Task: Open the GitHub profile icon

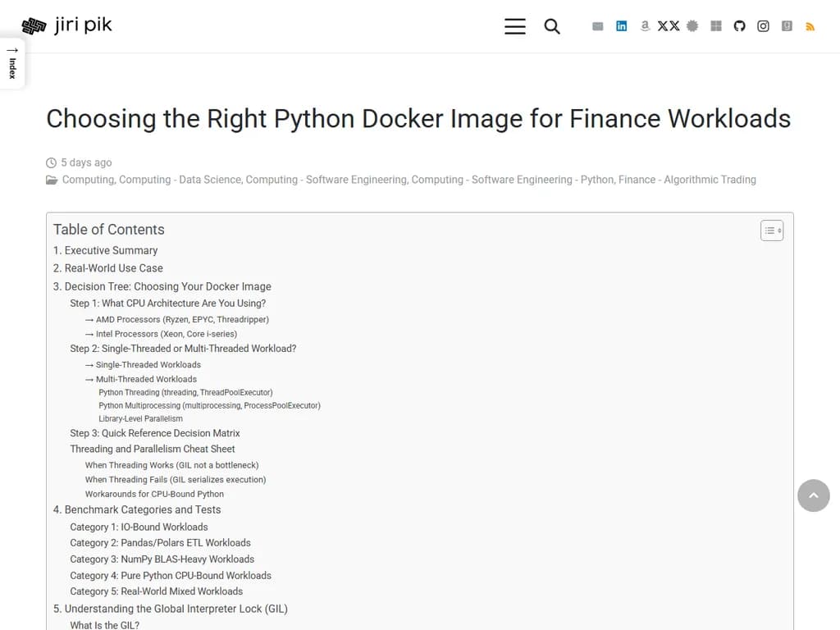Action: click(739, 25)
